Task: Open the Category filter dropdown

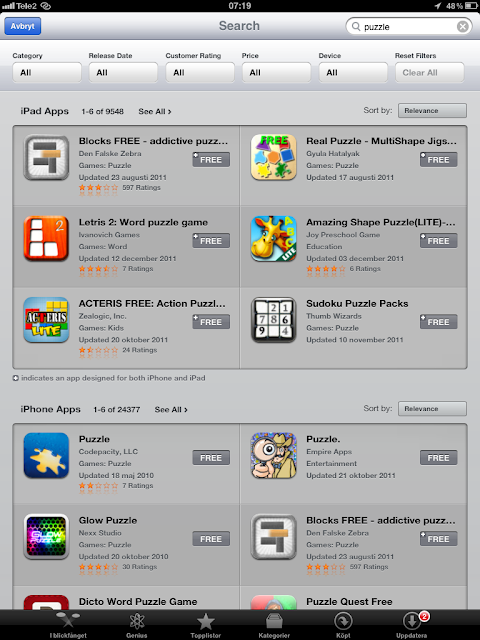Action: pyautogui.click(x=47, y=73)
